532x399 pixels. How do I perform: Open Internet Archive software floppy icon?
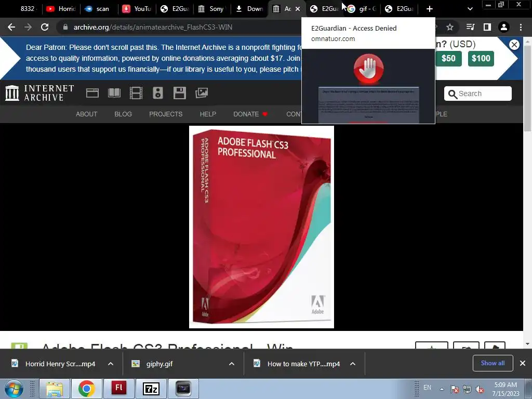[x=179, y=93]
